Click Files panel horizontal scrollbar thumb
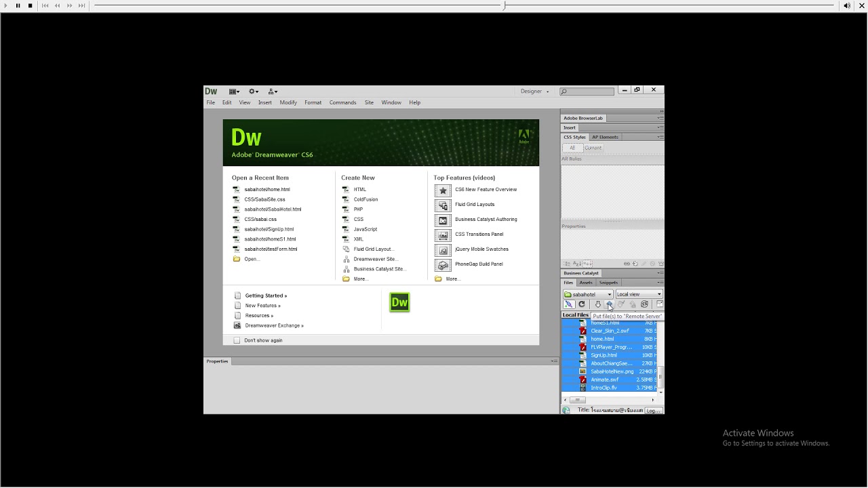This screenshot has width=868, height=488. point(577,400)
